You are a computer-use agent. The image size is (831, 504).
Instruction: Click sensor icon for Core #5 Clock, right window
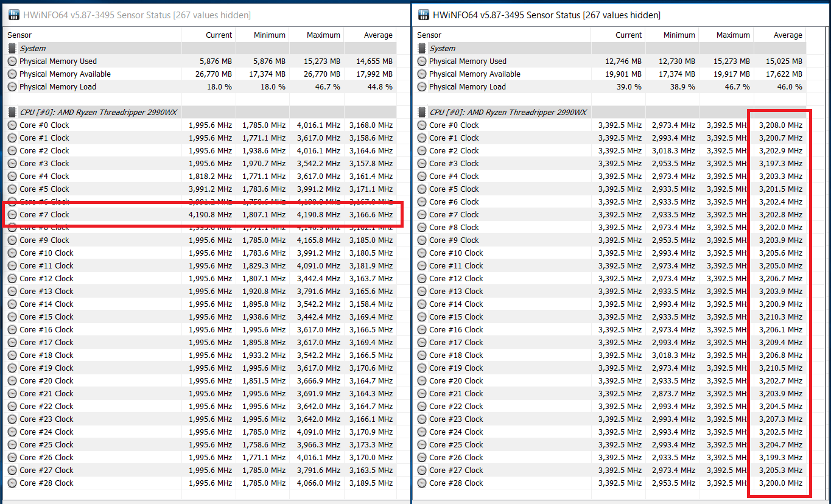coord(422,189)
